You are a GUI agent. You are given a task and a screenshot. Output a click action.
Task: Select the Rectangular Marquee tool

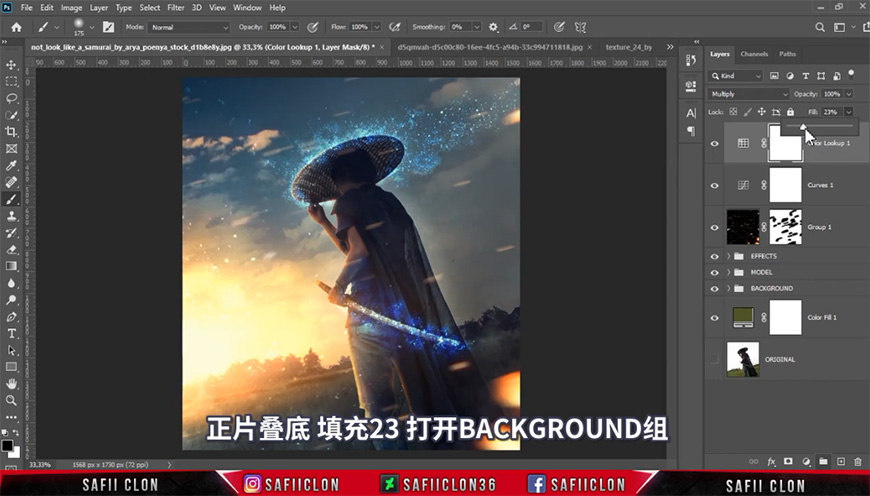click(x=11, y=82)
